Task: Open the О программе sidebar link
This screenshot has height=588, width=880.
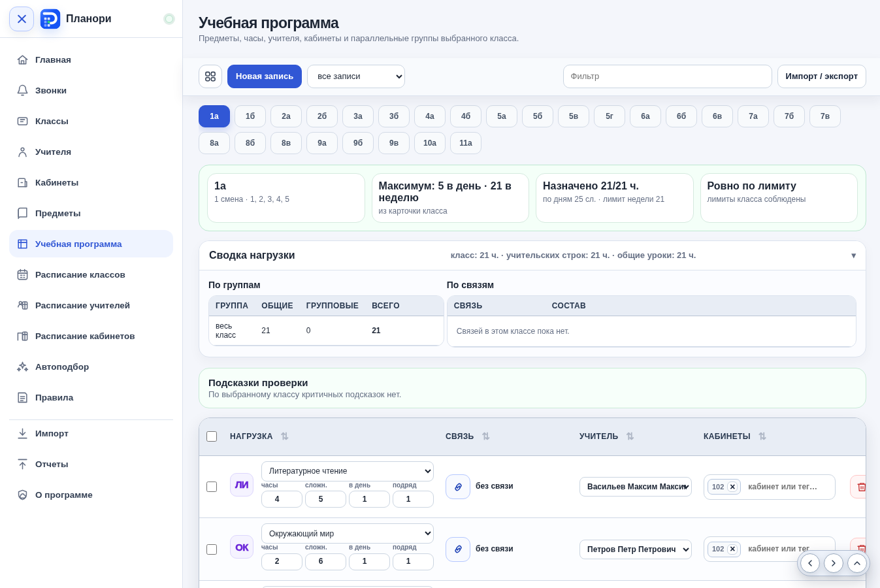Action: point(91,495)
